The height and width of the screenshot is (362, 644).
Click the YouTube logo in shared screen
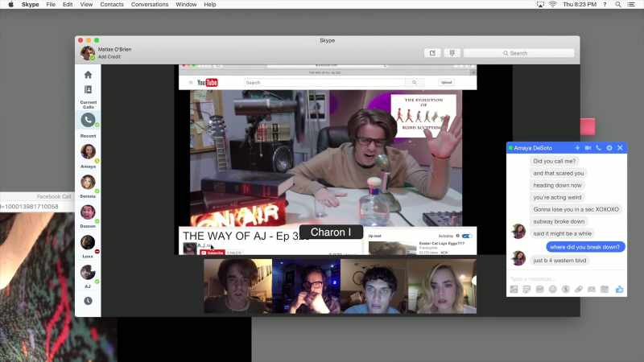(x=208, y=83)
